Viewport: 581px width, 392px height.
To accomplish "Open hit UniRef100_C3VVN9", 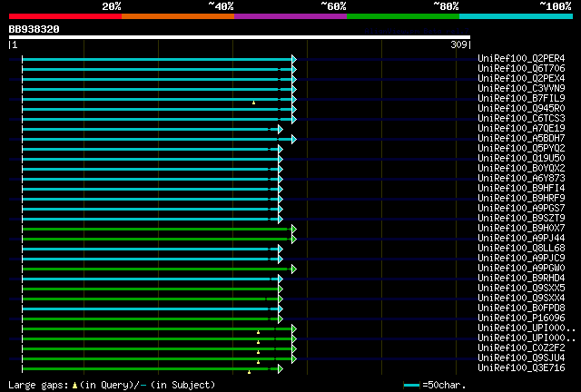I will 521,88.
